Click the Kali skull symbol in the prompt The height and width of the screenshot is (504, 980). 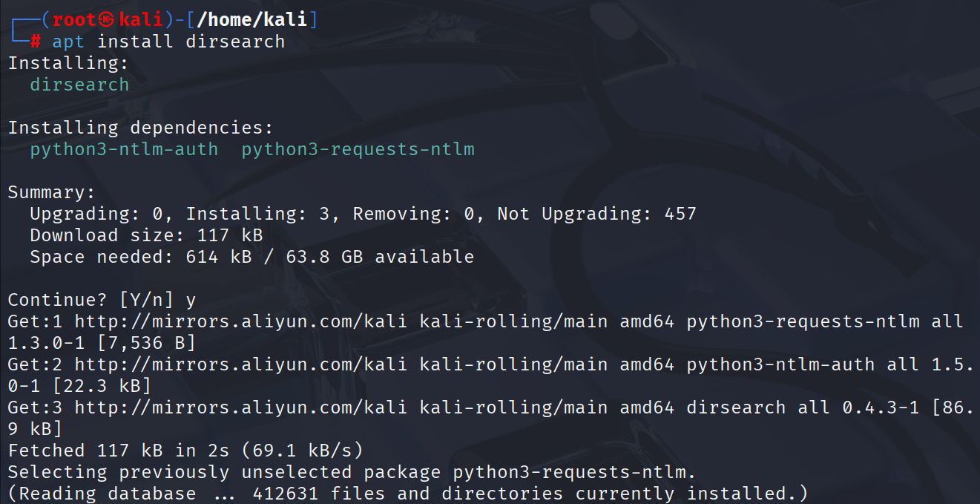pyautogui.click(x=108, y=20)
